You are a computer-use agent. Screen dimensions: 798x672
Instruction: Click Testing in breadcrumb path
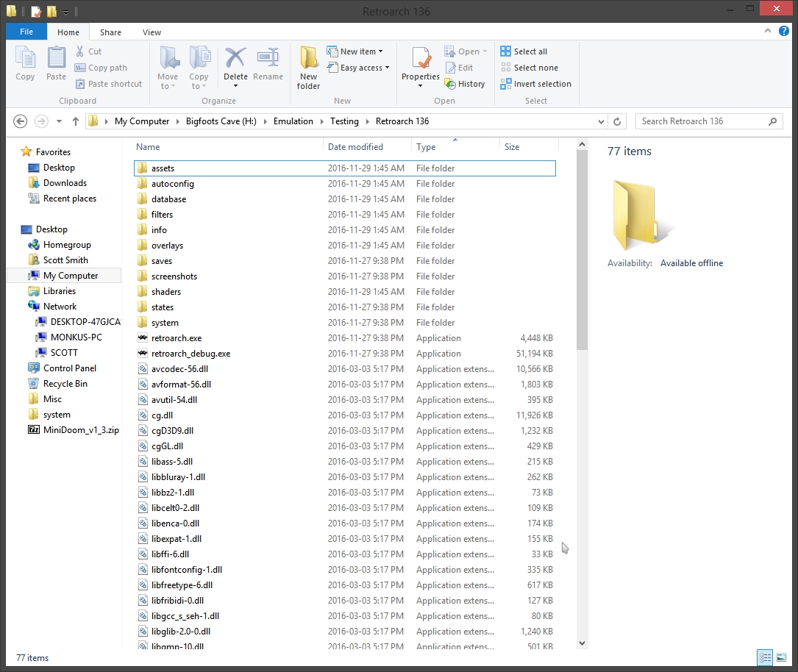click(x=344, y=121)
